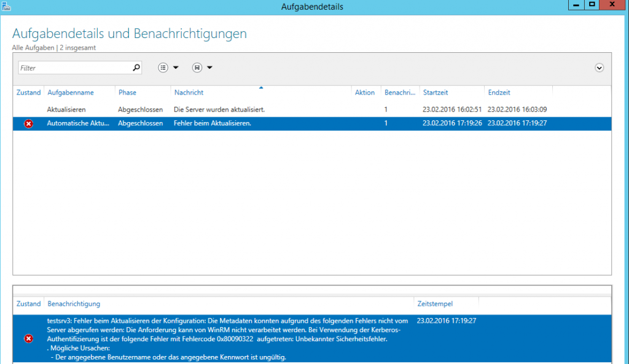This screenshot has height=364, width=629.
Task: Sort tasks by Zustand column header
Action: point(28,92)
